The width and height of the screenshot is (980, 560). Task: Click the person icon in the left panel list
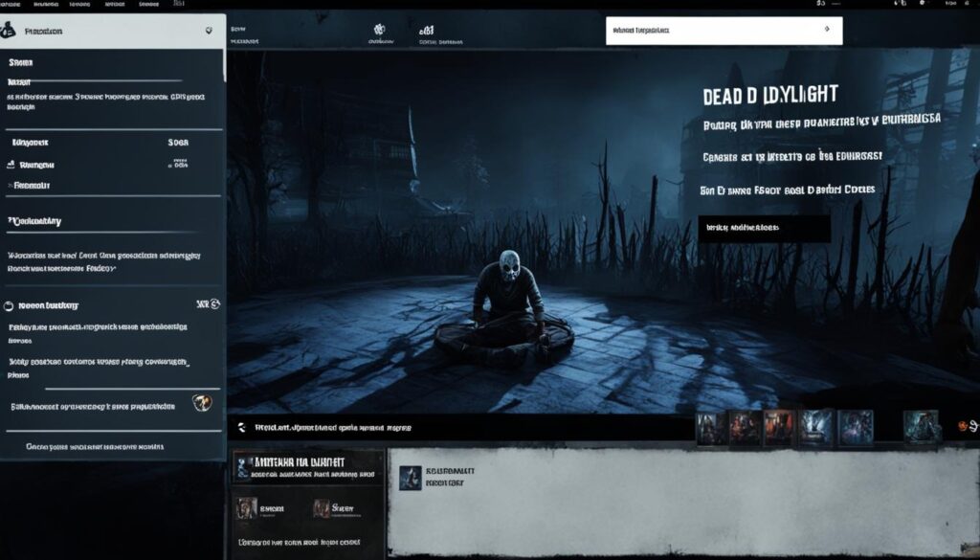[11, 165]
